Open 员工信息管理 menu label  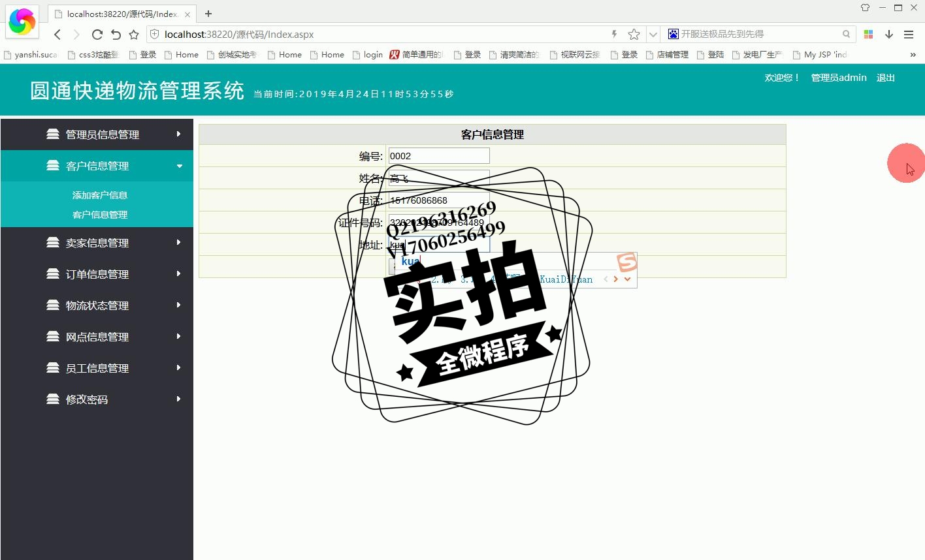[x=97, y=368]
